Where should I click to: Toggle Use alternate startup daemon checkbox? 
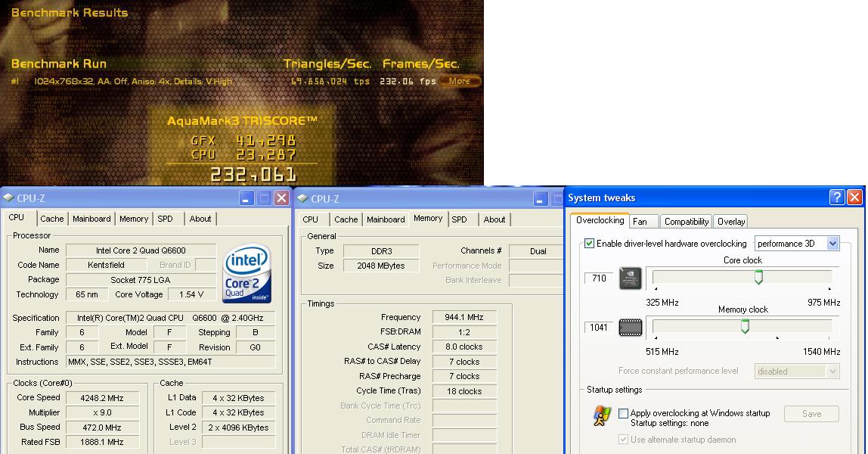click(623, 440)
